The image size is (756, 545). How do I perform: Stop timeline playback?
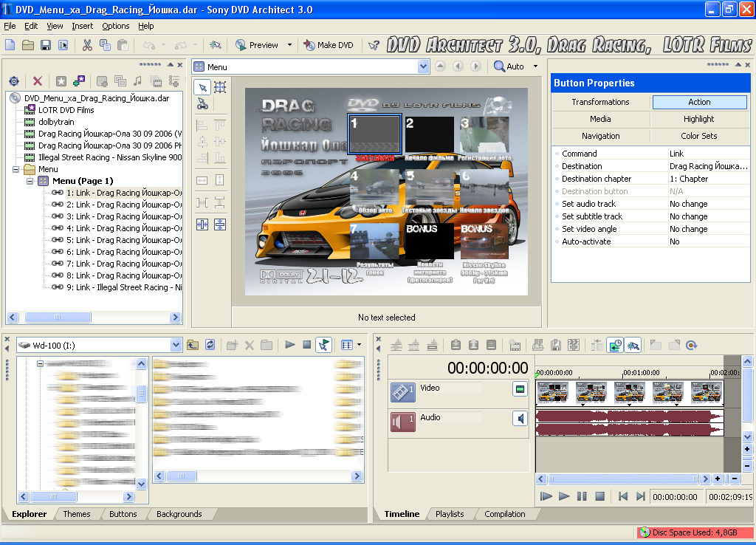599,496
